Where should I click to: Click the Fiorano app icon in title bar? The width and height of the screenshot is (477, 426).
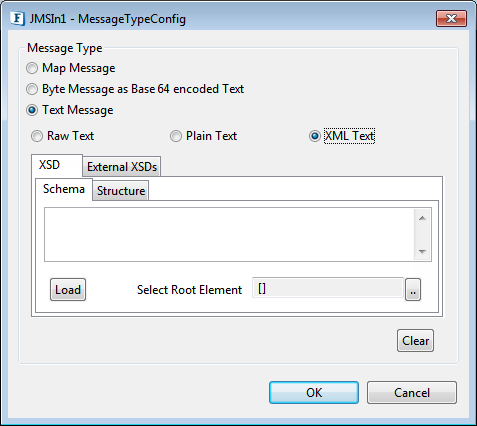pos(17,18)
